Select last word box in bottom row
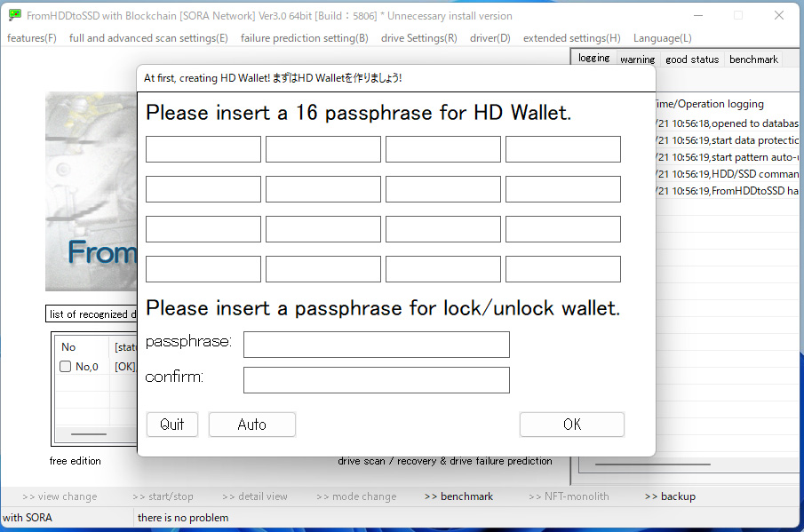This screenshot has height=532, width=804. [x=563, y=269]
